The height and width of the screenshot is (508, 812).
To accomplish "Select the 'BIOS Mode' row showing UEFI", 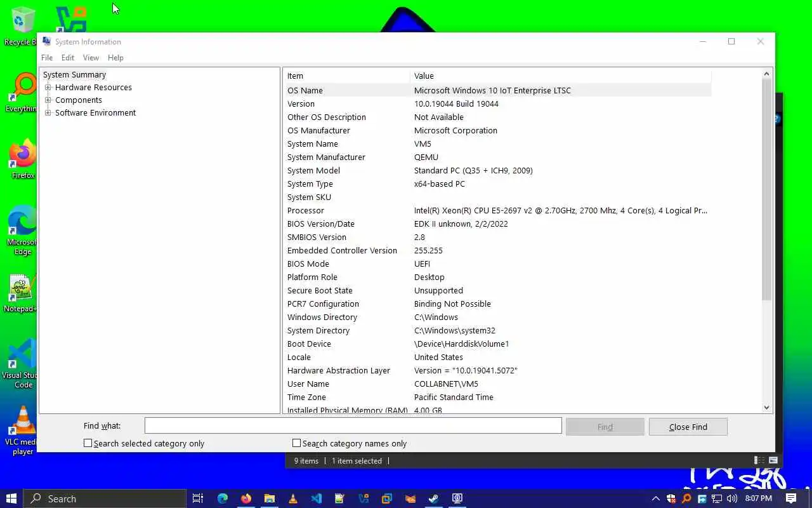I will pyautogui.click(x=497, y=264).
